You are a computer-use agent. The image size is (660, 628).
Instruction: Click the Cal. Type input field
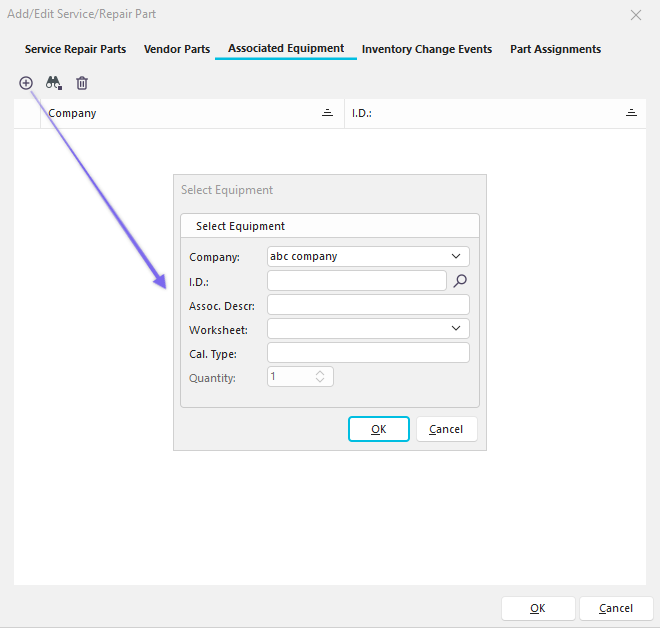[x=368, y=353]
